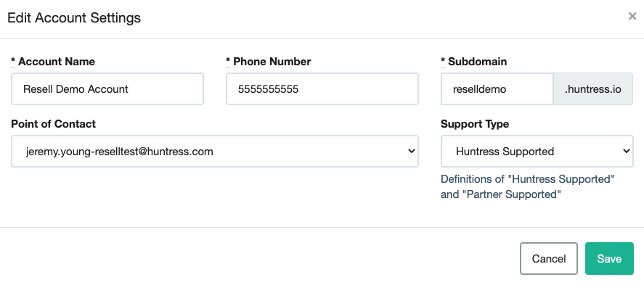Click the required asterisk beside Subdomain
The image size is (644, 285).
coord(443,61)
